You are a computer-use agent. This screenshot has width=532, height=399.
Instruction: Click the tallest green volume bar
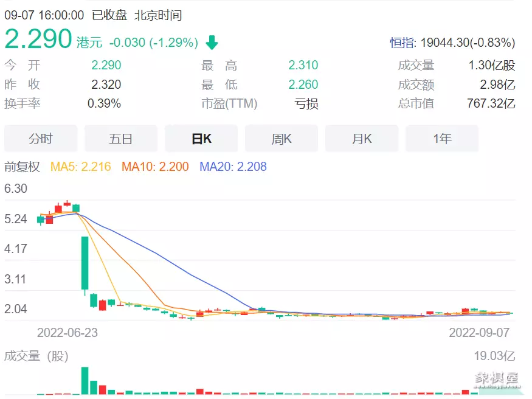(85, 380)
